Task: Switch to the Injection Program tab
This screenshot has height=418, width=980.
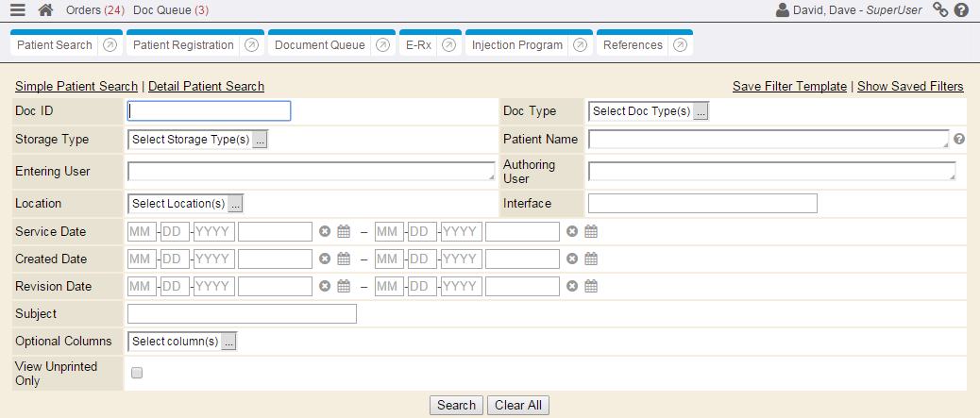Action: coord(516,45)
